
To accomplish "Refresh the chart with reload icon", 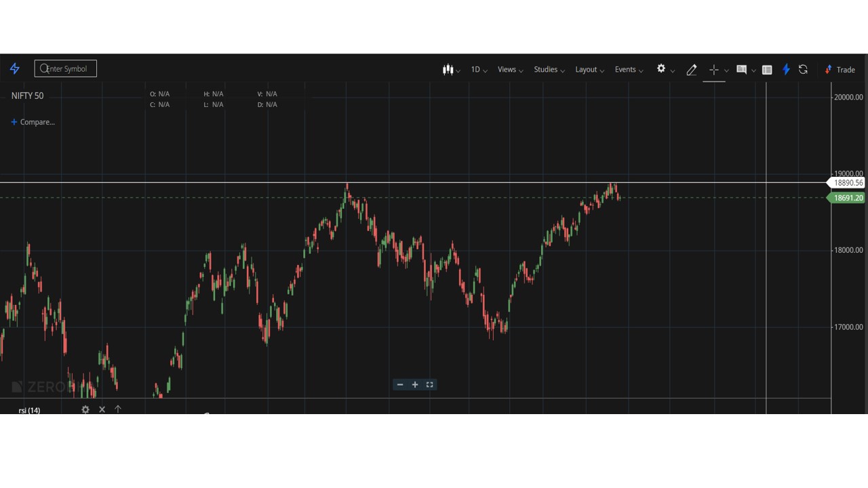I will click(x=803, y=69).
